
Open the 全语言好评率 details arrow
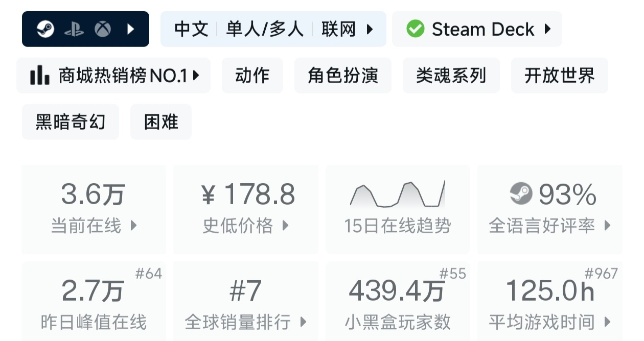pos(607,225)
